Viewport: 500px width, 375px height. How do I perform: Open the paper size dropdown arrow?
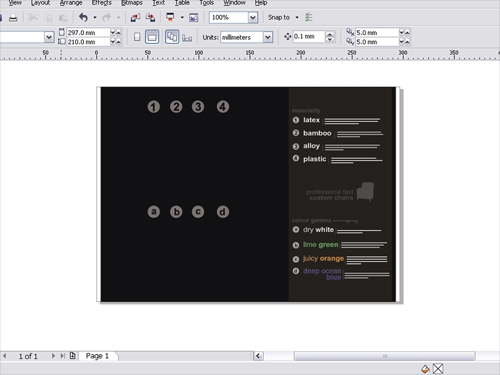pos(49,37)
